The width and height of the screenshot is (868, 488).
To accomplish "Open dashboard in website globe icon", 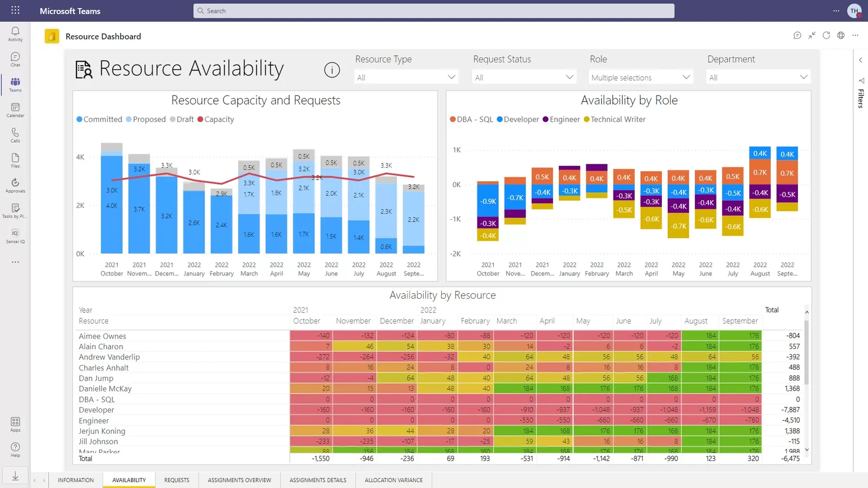I will pyautogui.click(x=841, y=35).
